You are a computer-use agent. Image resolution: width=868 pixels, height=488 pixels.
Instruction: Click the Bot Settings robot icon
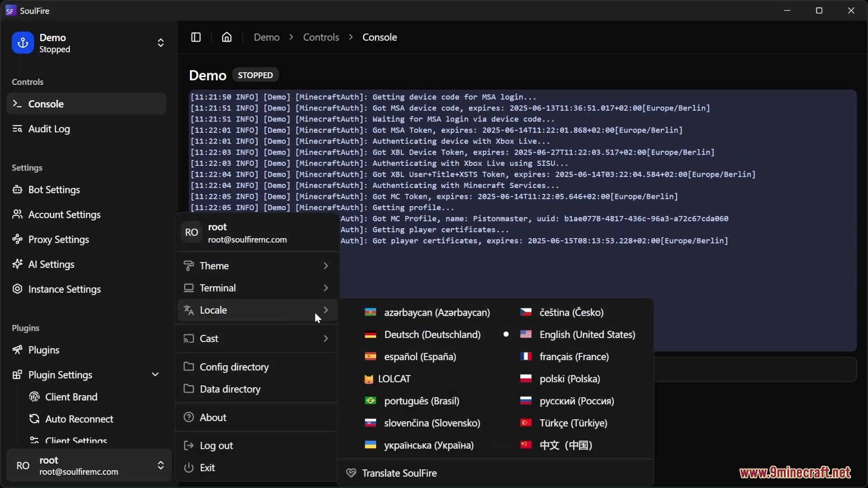point(17,190)
